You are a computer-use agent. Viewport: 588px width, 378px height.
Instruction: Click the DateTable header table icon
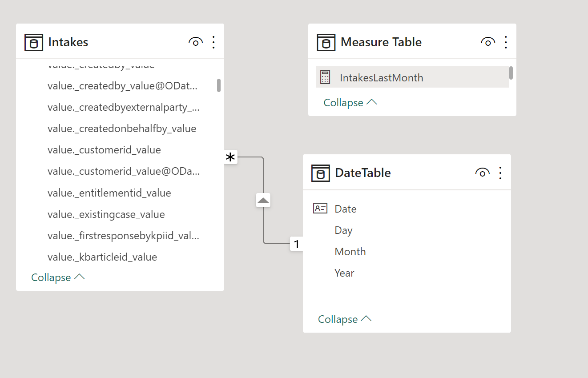(321, 173)
